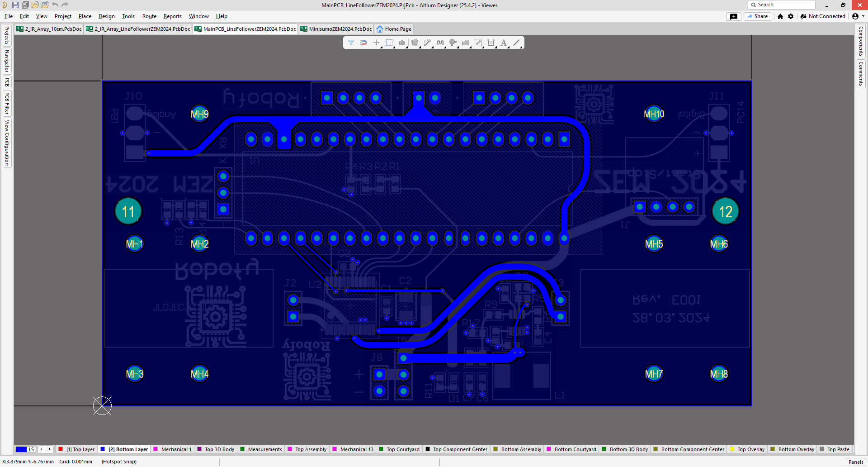Screen dimensions: 868x467
Task: Redo the last undone action
Action: 65,5
